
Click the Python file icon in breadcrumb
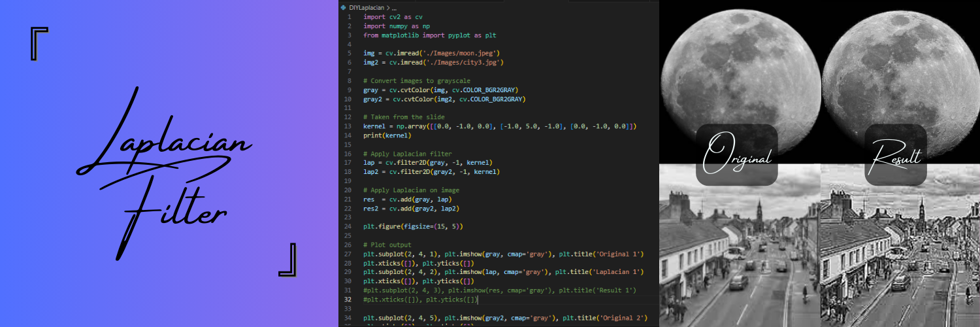point(344,7)
